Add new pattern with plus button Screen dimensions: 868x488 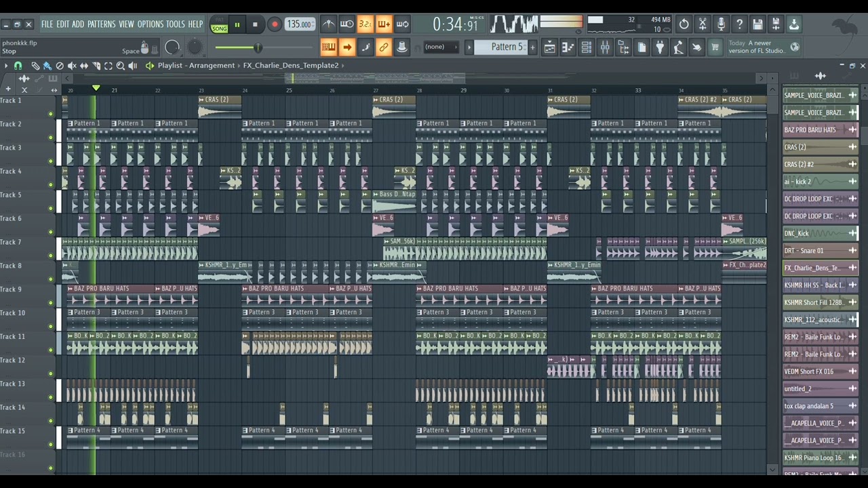pyautogui.click(x=532, y=47)
